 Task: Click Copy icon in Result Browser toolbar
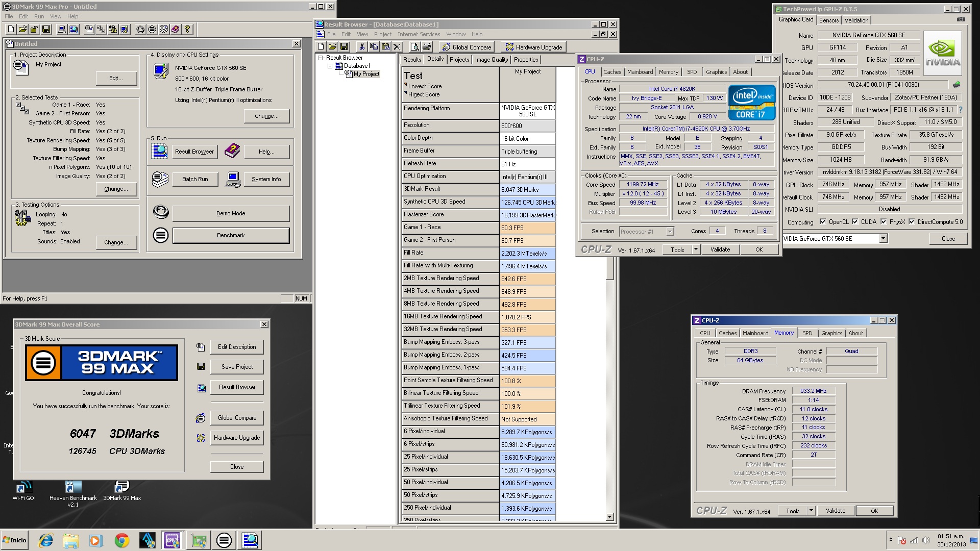click(x=374, y=47)
